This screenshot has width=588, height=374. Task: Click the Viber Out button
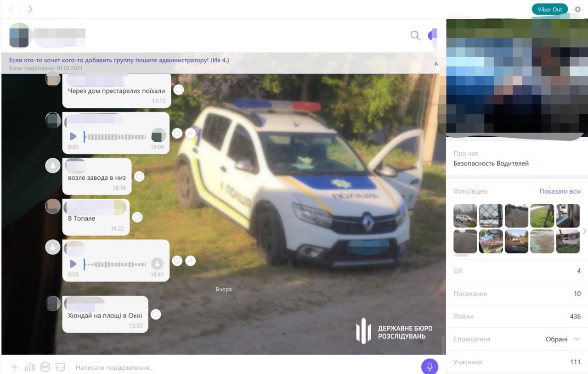pos(550,10)
